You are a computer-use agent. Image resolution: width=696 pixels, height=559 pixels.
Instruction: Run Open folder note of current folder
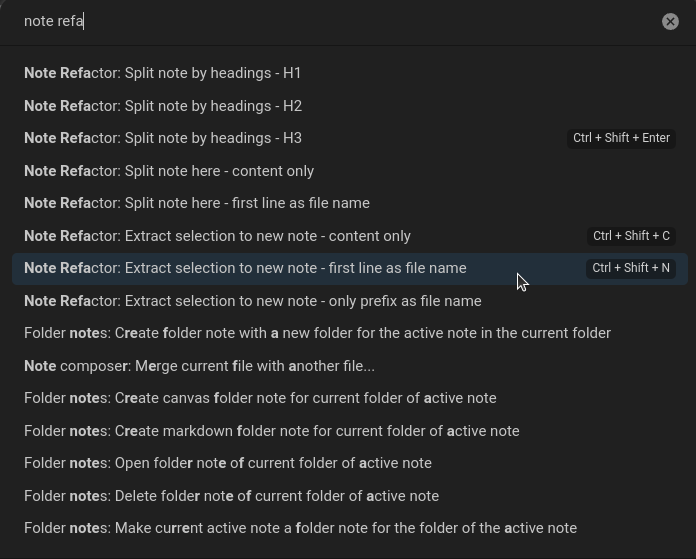[x=228, y=463]
